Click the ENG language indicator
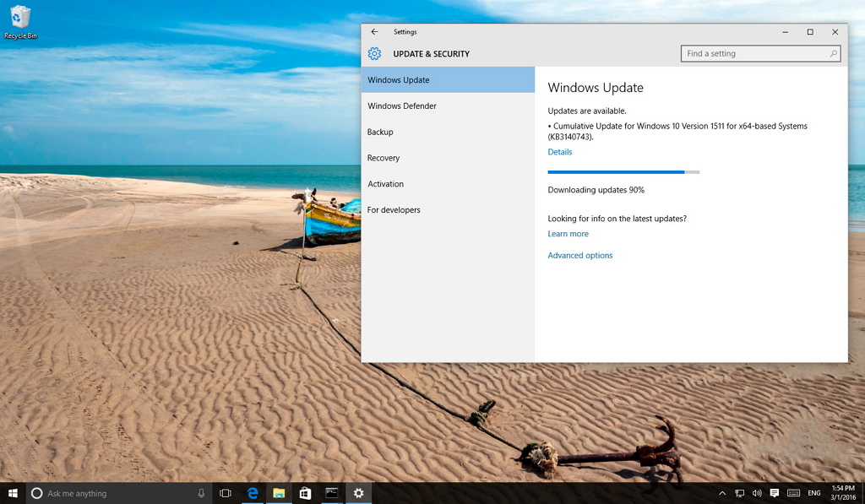The height and width of the screenshot is (504, 865). tap(814, 493)
